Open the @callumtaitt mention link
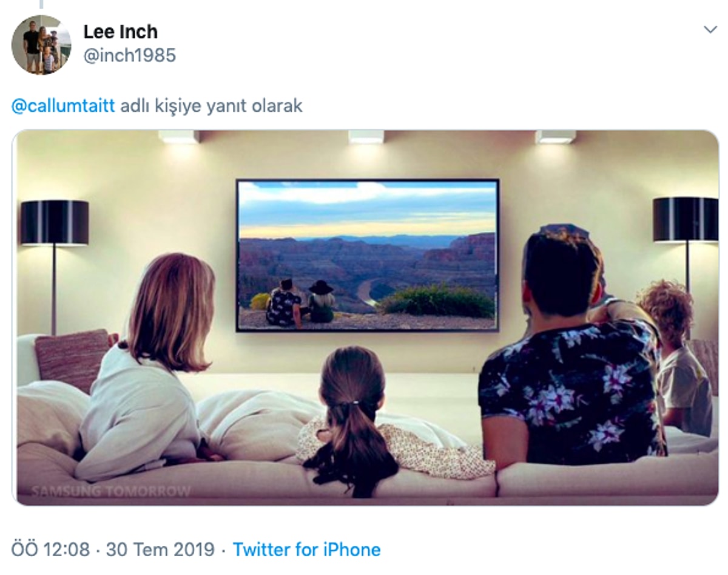 [x=62, y=106]
